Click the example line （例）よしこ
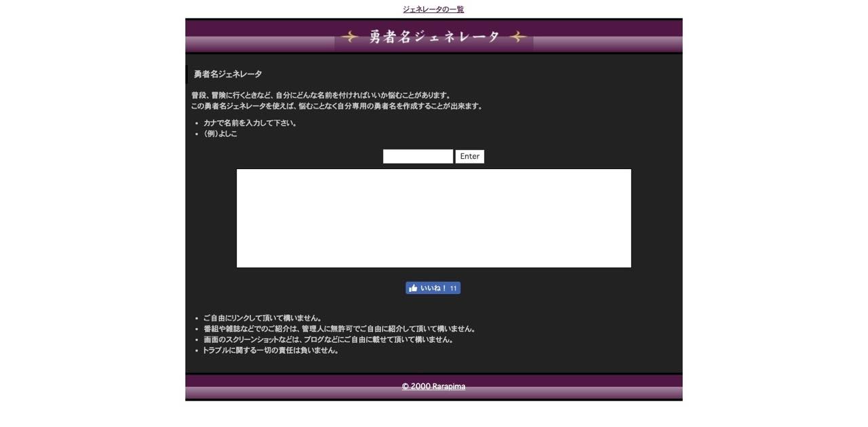Image resolution: width=868 pixels, height=427 pixels. click(x=220, y=133)
